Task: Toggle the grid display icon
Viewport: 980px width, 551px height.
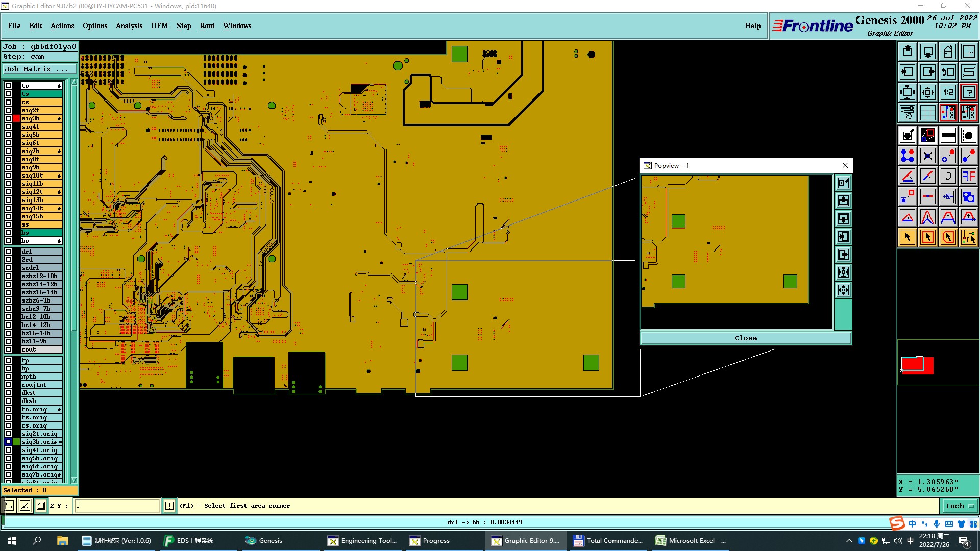Action: (927, 113)
